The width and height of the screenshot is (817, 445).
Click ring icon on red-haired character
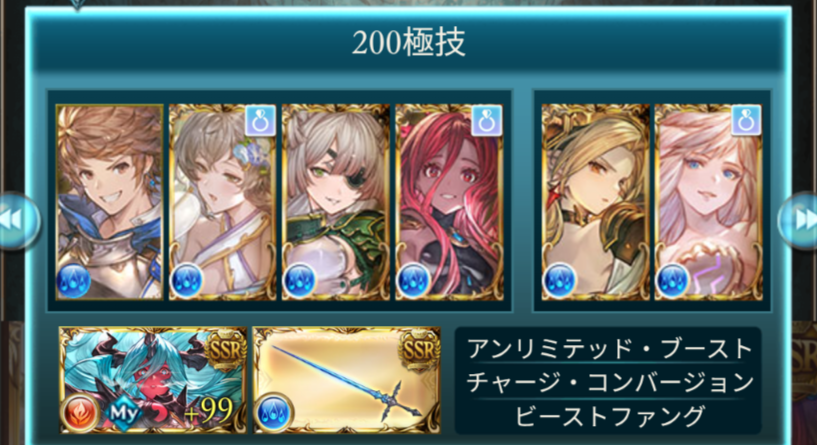pos(487,120)
